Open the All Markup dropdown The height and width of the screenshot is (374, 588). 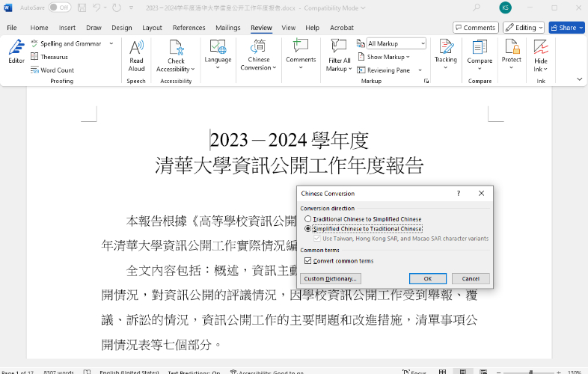coord(423,43)
